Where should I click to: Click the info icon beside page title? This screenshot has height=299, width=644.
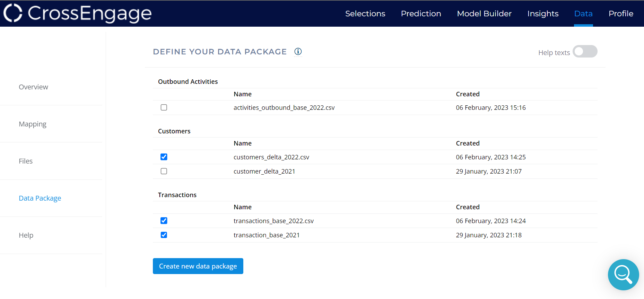(298, 52)
